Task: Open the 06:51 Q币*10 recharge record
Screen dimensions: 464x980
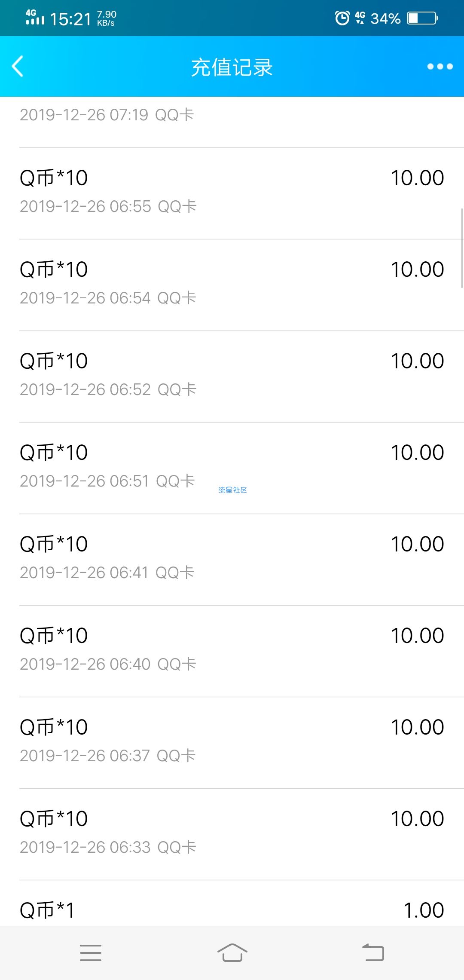Action: pyautogui.click(x=232, y=468)
